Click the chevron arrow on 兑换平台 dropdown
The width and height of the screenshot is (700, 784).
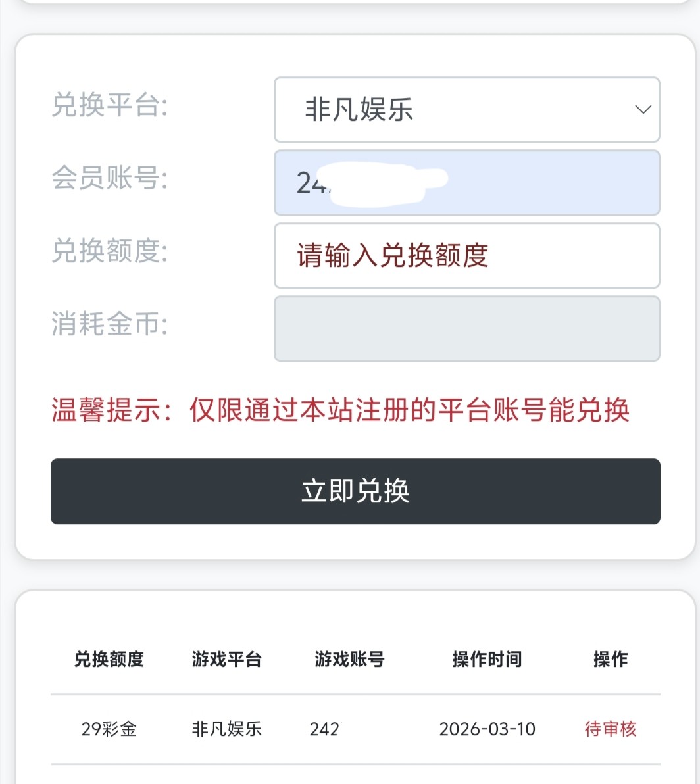pyautogui.click(x=642, y=110)
